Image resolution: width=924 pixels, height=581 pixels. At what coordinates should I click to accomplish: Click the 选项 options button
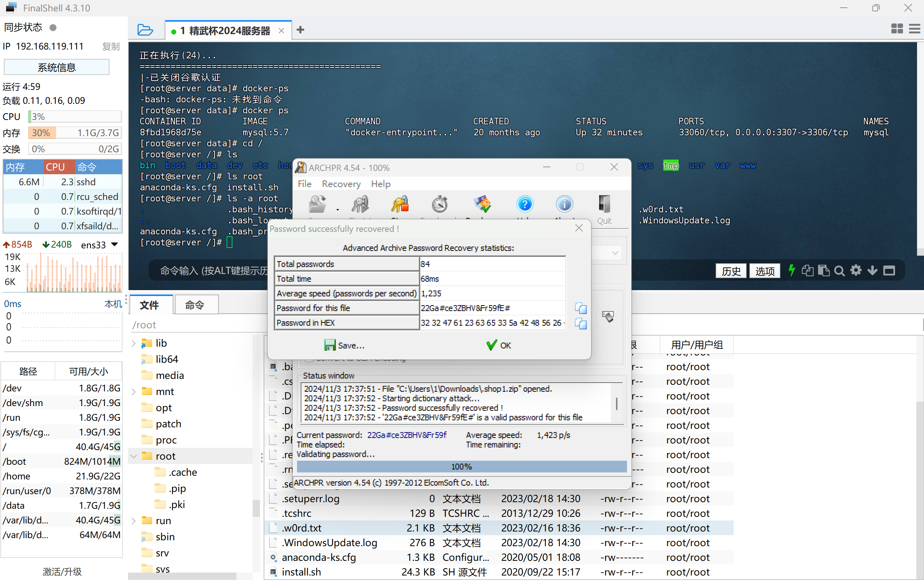(x=765, y=271)
